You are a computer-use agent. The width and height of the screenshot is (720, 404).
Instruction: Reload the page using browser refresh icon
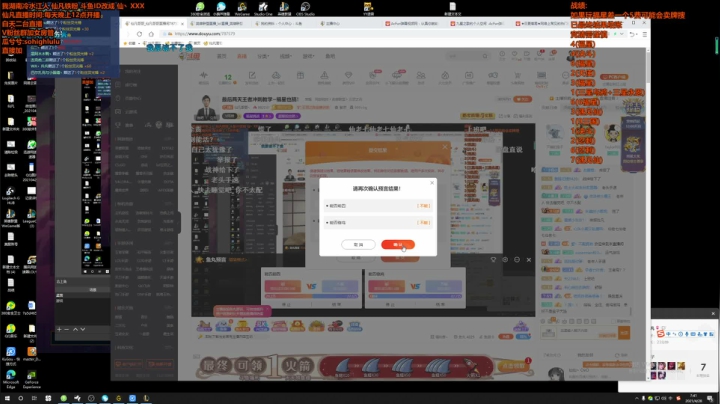139,34
